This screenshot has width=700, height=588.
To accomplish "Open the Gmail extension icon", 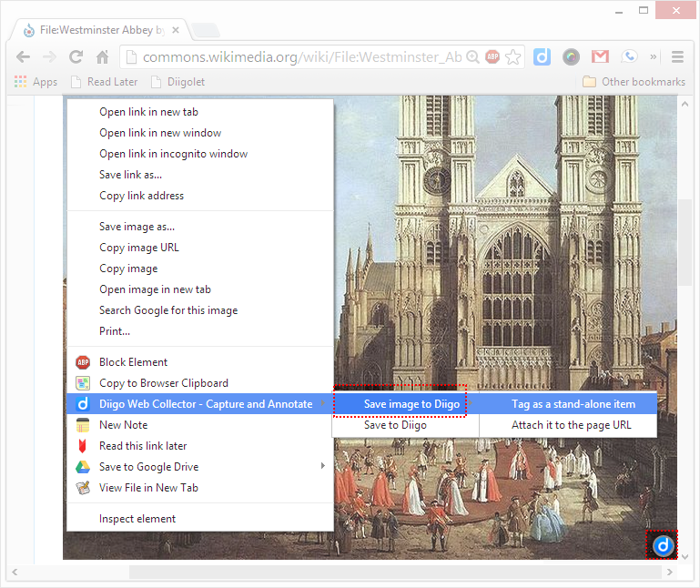I will coord(600,56).
